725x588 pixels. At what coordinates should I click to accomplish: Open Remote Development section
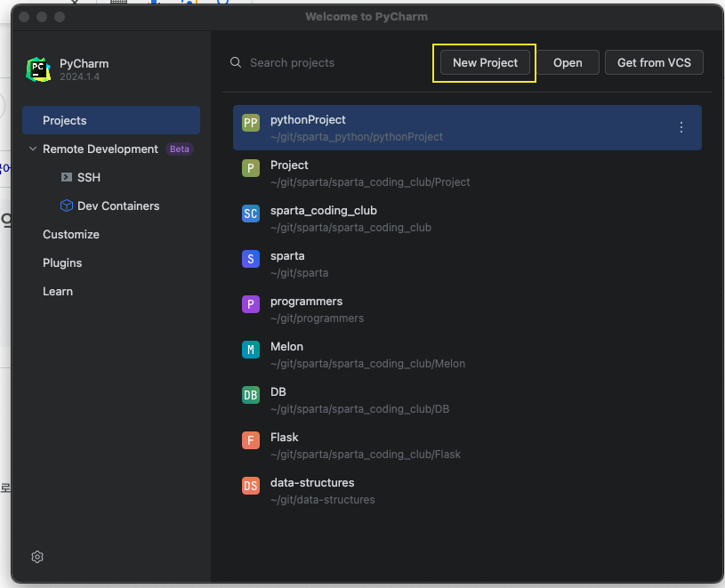tap(101, 149)
